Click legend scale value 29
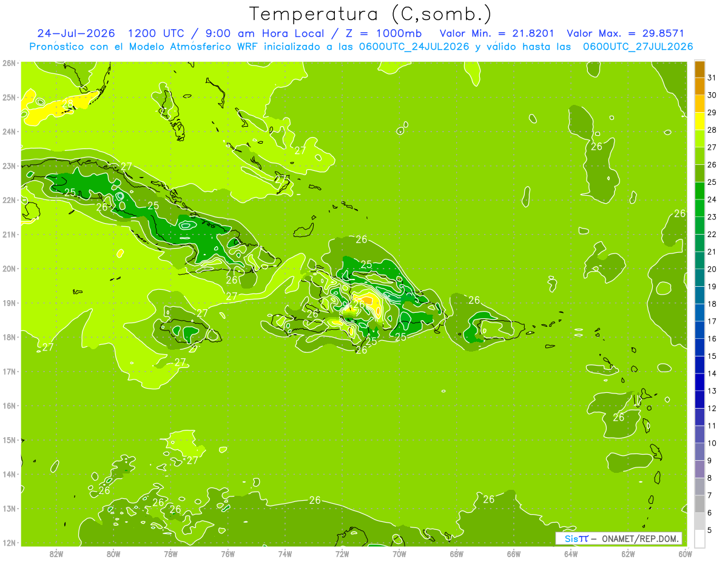 pos(712,113)
